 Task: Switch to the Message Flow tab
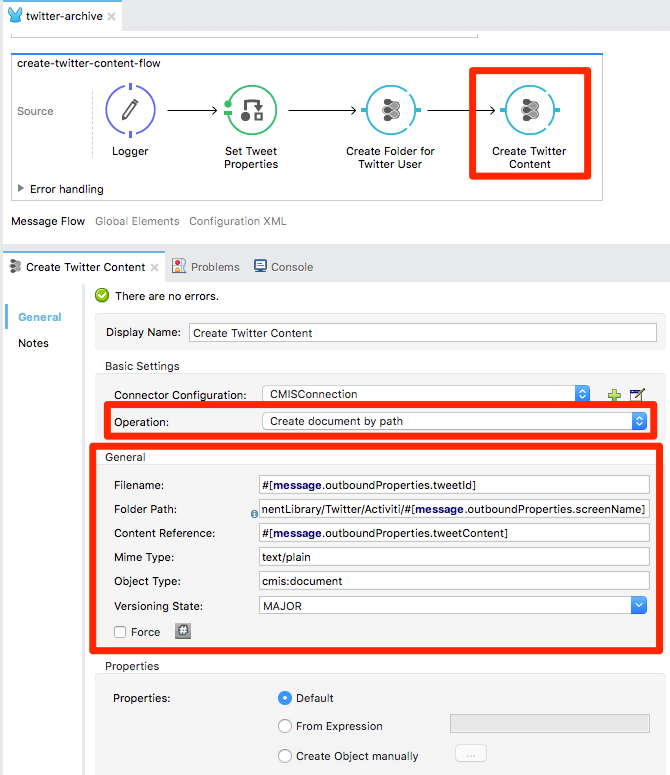click(x=48, y=221)
